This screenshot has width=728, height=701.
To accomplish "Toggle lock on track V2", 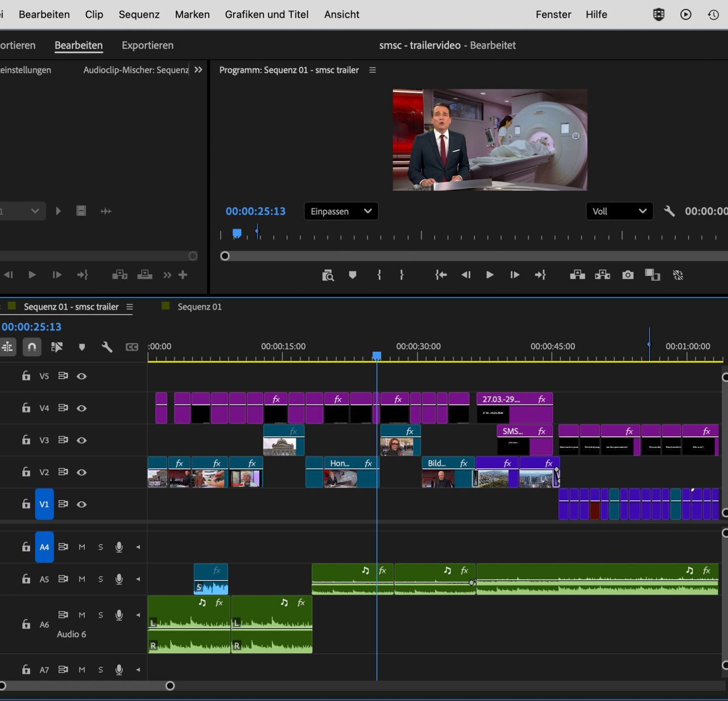I will click(26, 472).
